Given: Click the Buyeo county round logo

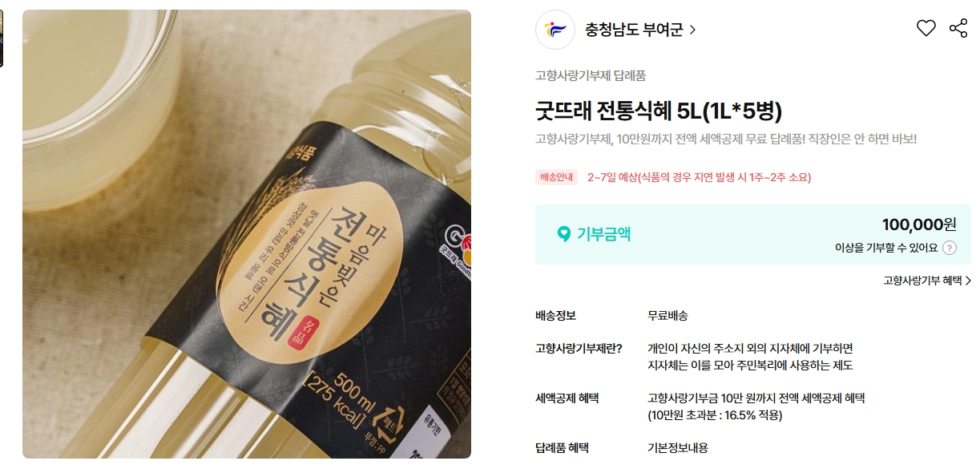Looking at the screenshot, I should click(555, 30).
